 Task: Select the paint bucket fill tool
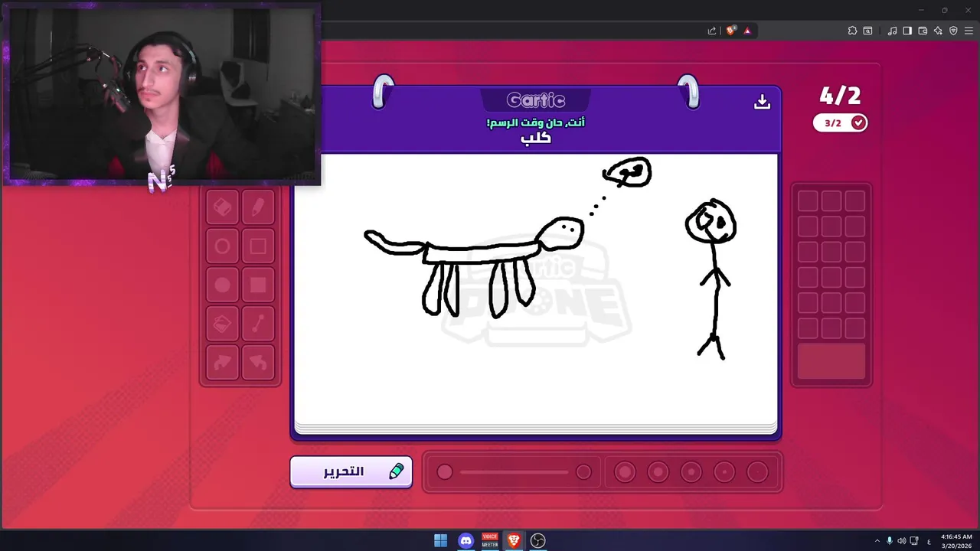point(222,324)
